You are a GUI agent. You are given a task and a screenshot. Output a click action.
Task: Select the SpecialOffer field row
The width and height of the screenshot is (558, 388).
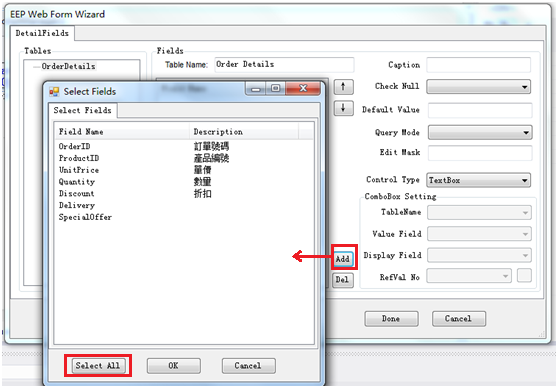(x=184, y=217)
